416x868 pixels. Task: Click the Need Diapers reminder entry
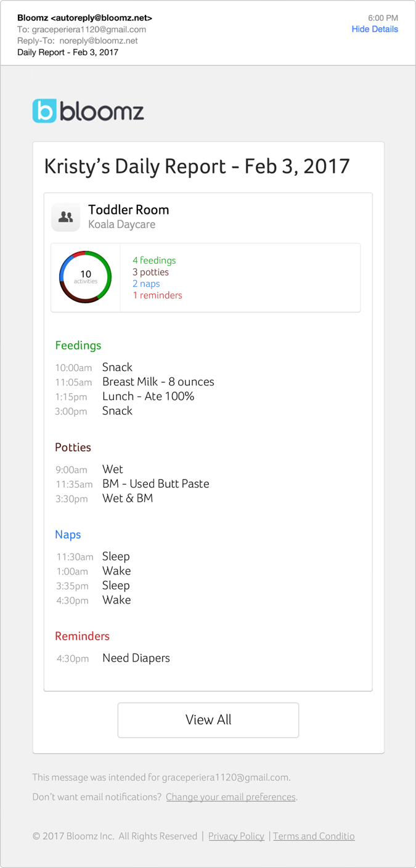coord(136,658)
